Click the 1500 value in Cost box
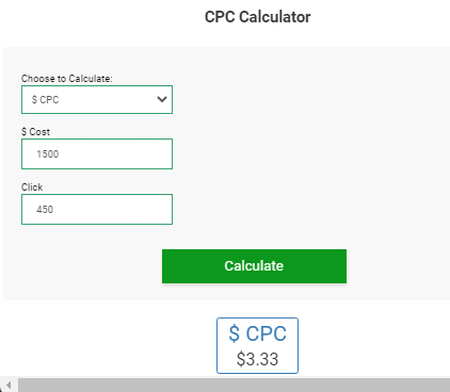This screenshot has height=392, width=450. [x=48, y=154]
